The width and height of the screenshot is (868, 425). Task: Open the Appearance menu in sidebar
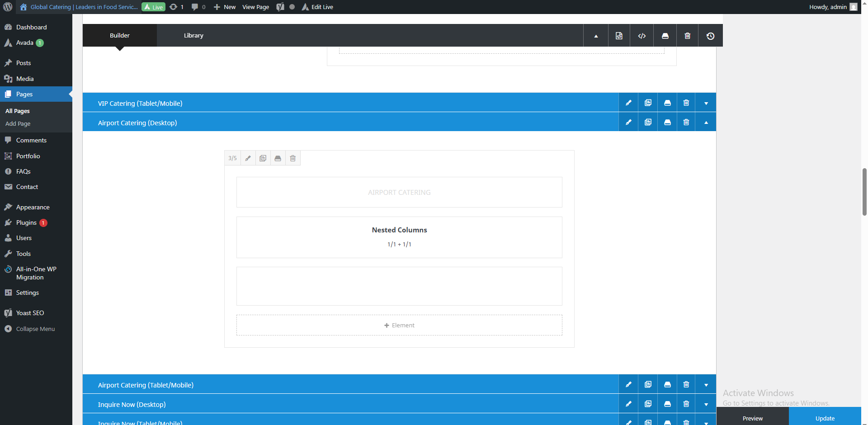pos(33,207)
